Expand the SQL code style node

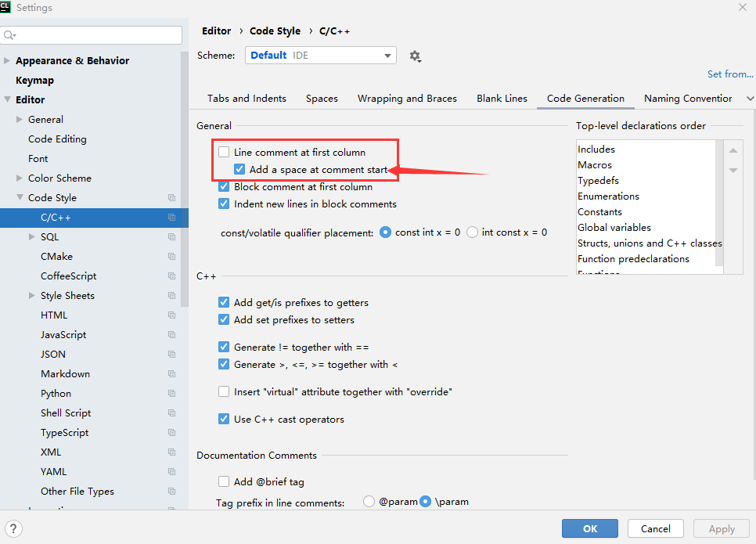coord(32,237)
